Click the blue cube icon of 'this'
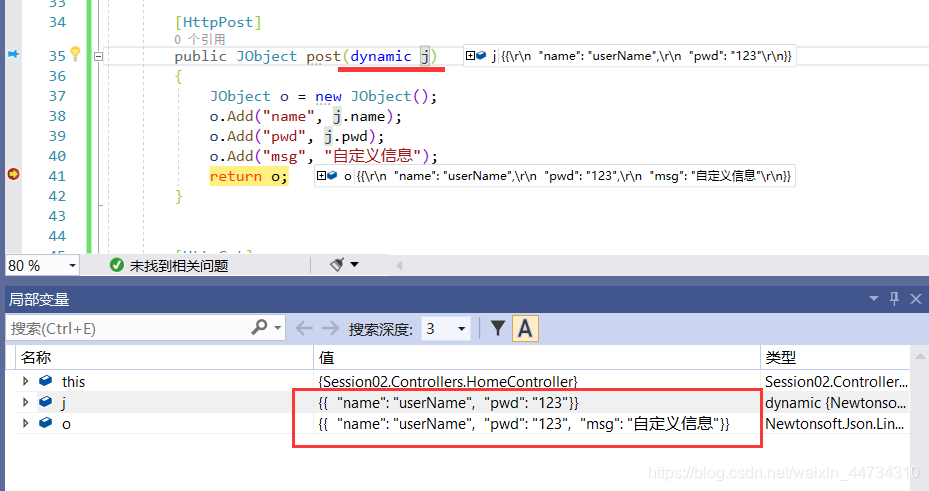The image size is (929, 491). coord(46,381)
